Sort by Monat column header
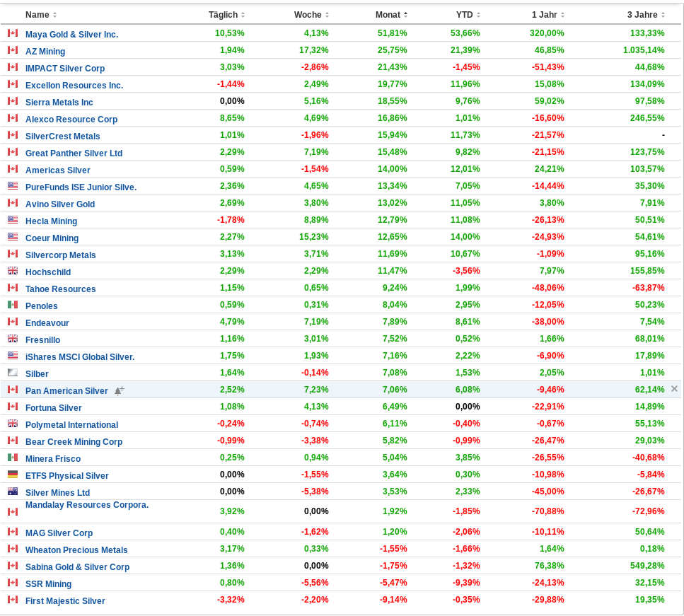 coord(391,15)
